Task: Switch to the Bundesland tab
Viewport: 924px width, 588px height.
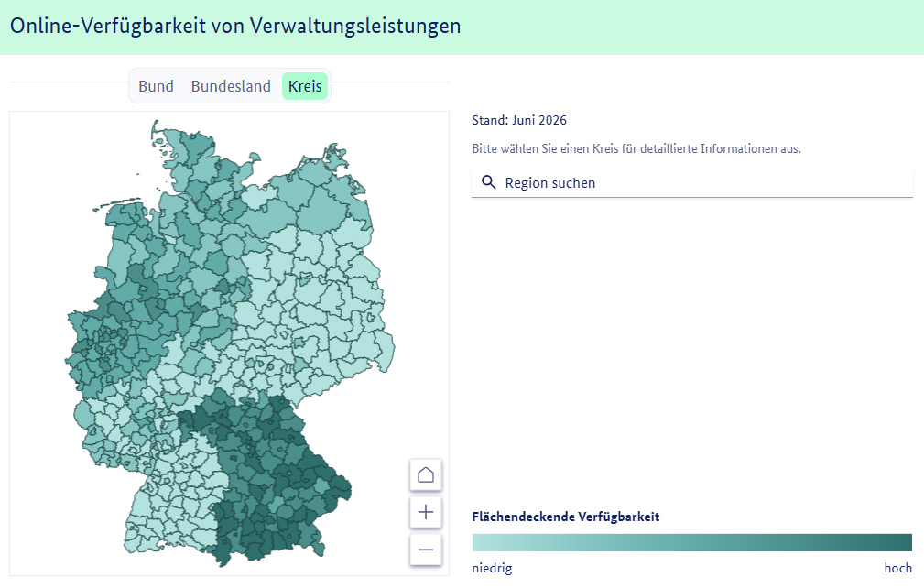Action: click(231, 86)
